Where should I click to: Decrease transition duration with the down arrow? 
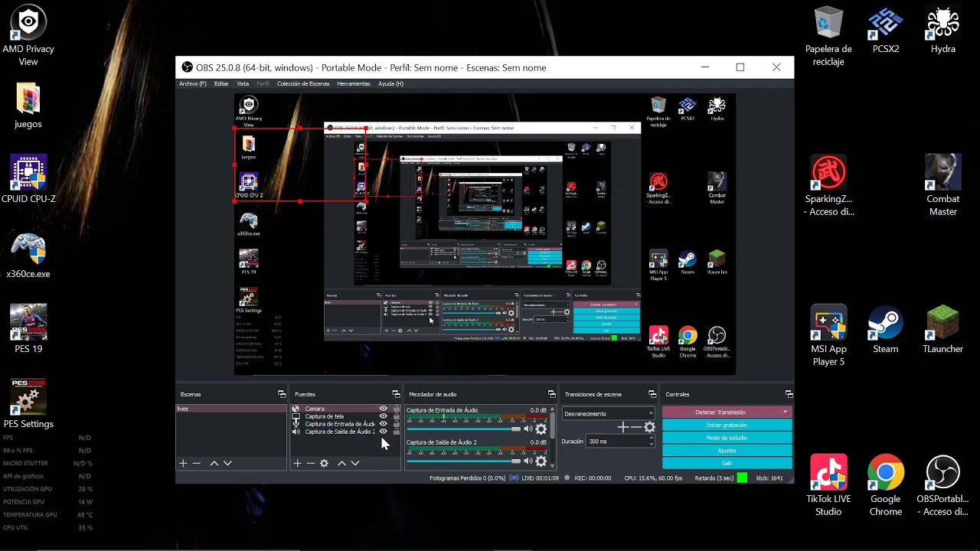651,444
